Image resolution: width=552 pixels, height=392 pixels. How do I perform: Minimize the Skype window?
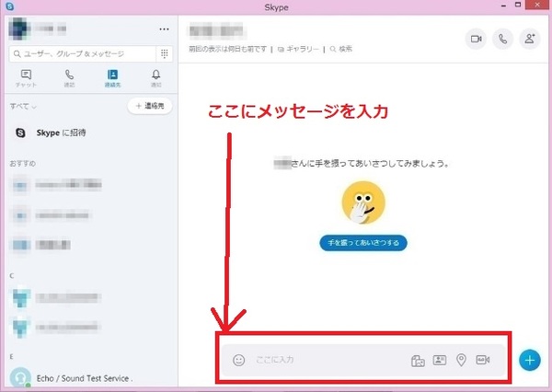[504, 6]
